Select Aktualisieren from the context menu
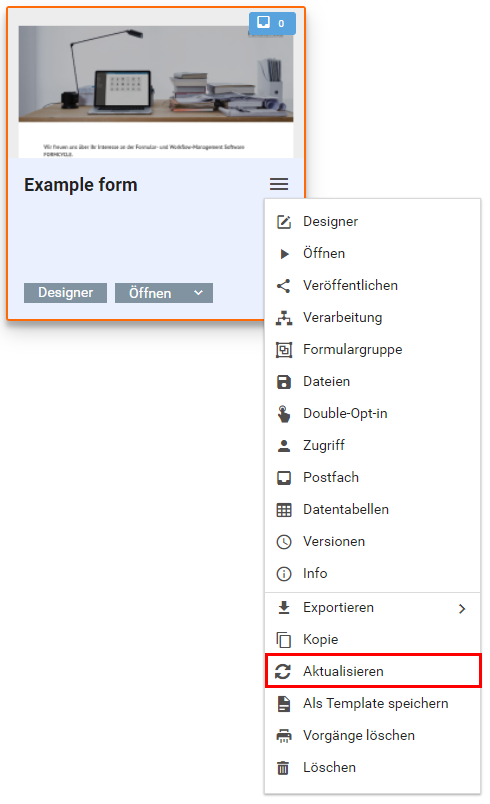 click(x=373, y=671)
